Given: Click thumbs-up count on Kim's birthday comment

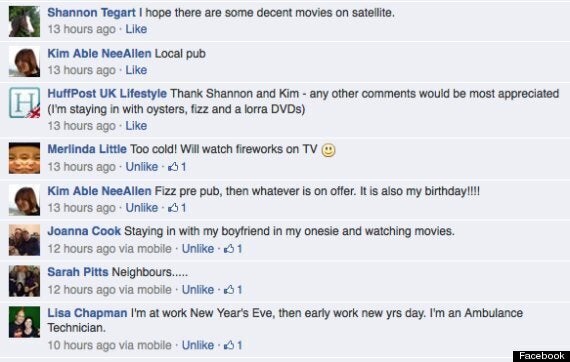Looking at the screenshot, I should (x=184, y=208).
